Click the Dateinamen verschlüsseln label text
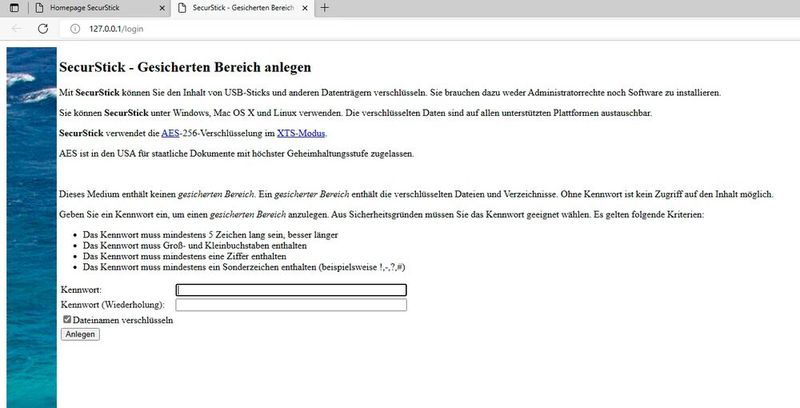800x408 pixels. pyautogui.click(x=123, y=320)
